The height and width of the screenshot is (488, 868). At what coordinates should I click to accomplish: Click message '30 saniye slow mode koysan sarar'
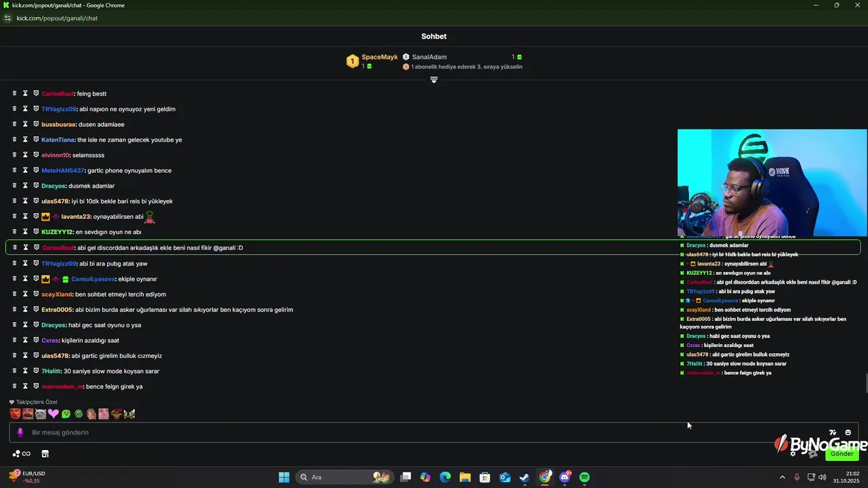point(111,371)
